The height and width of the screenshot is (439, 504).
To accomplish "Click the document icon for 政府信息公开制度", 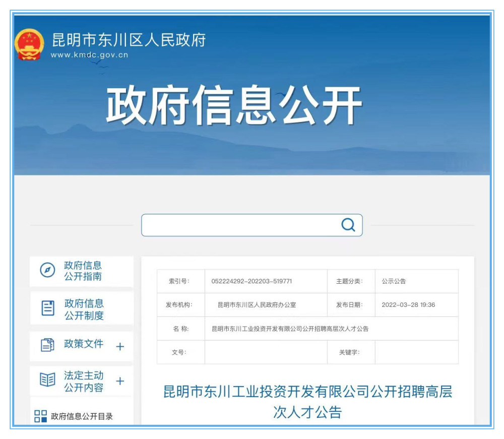I will click(x=48, y=308).
